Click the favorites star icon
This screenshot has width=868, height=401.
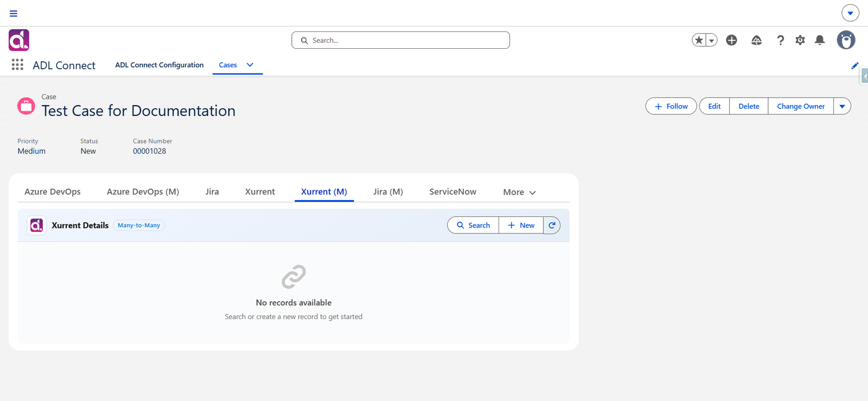(x=699, y=40)
